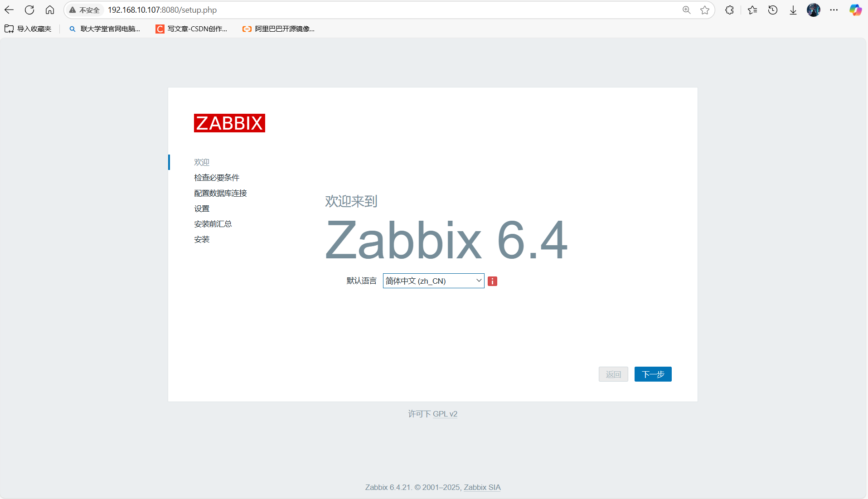Click the red language info icon
The width and height of the screenshot is (868, 499).
click(492, 281)
